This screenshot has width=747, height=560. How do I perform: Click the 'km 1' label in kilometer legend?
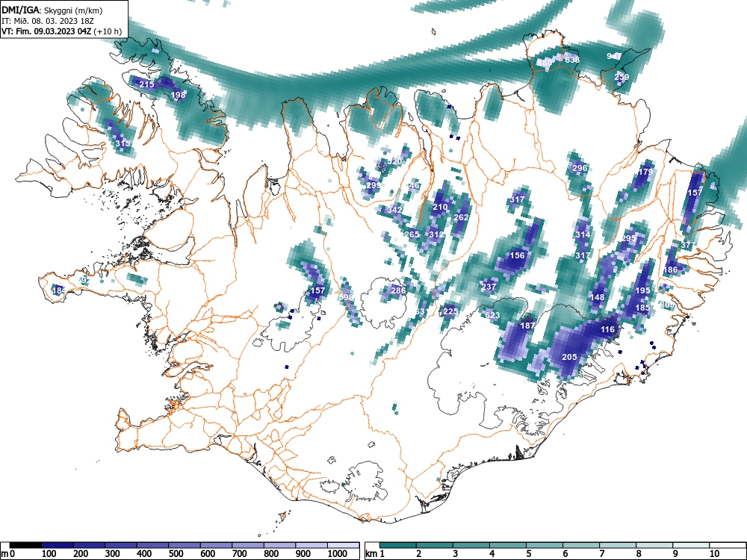click(x=376, y=554)
